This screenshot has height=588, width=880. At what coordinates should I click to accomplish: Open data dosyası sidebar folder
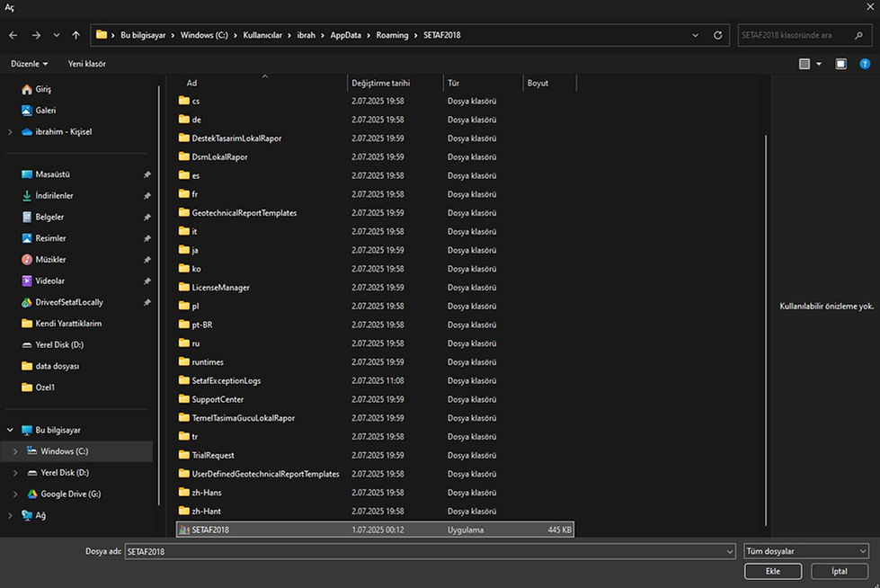click(57, 367)
